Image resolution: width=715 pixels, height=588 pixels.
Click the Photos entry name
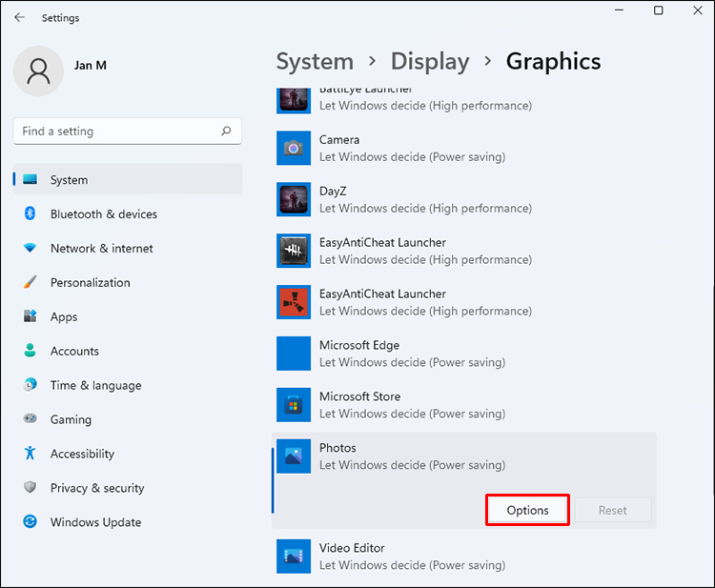click(337, 448)
